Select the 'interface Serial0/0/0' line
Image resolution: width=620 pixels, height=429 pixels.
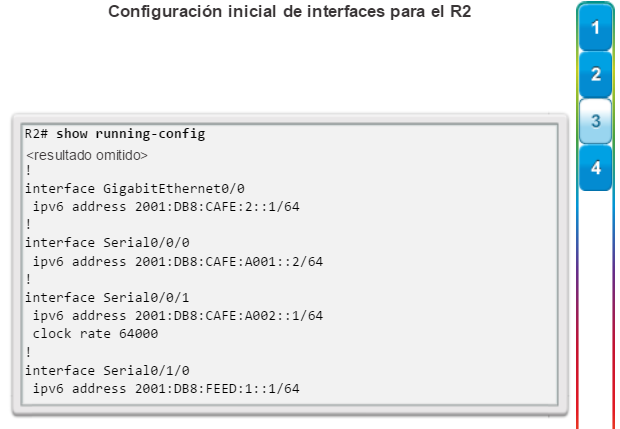107,243
